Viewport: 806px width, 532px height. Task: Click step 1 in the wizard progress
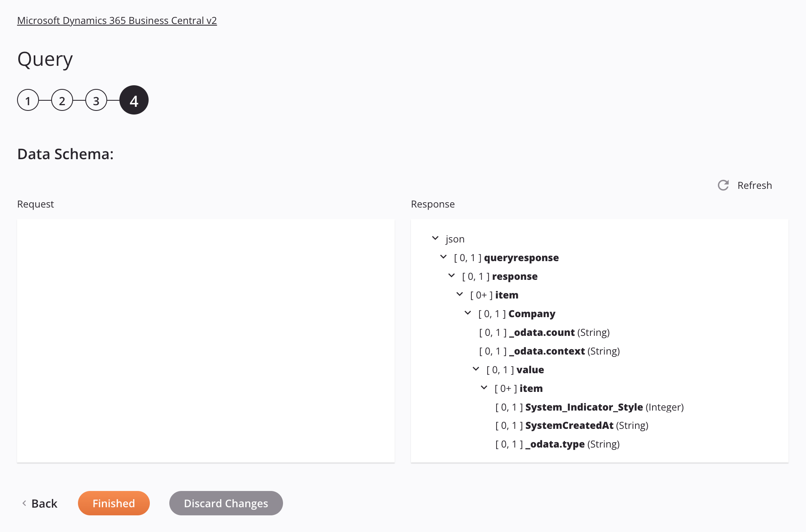coord(28,100)
